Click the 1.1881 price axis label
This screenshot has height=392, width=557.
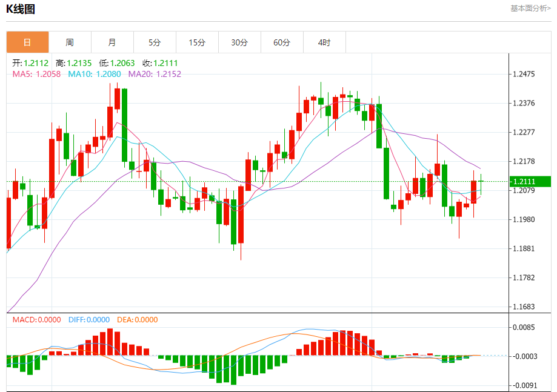(x=524, y=249)
